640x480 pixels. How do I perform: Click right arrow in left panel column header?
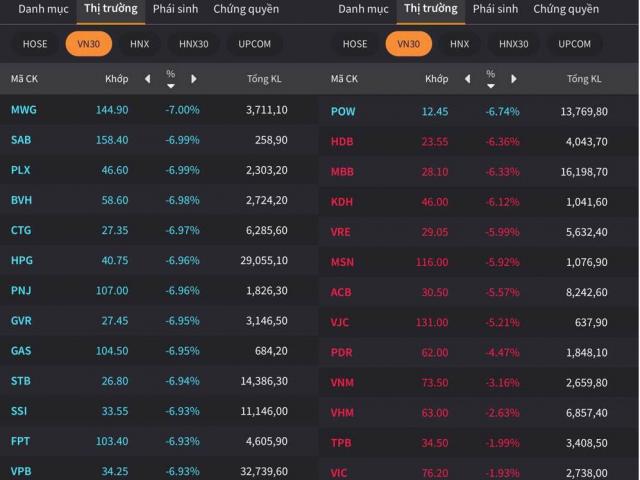point(193,79)
